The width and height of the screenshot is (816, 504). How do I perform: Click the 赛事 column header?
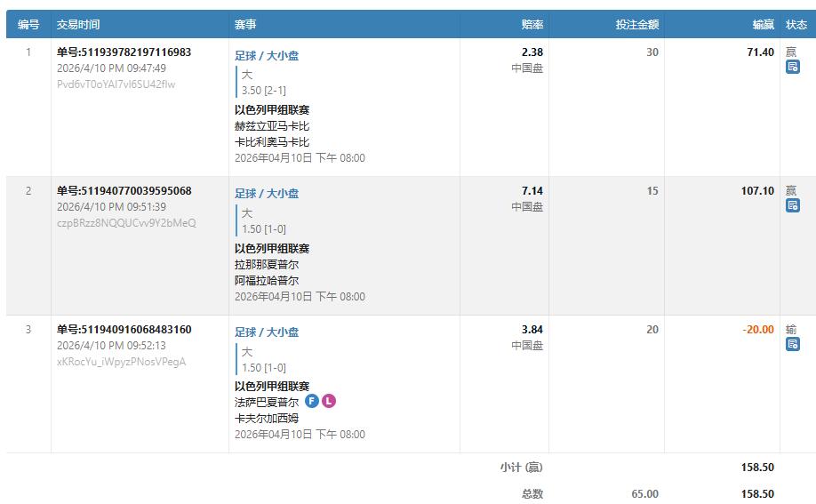[x=246, y=25]
